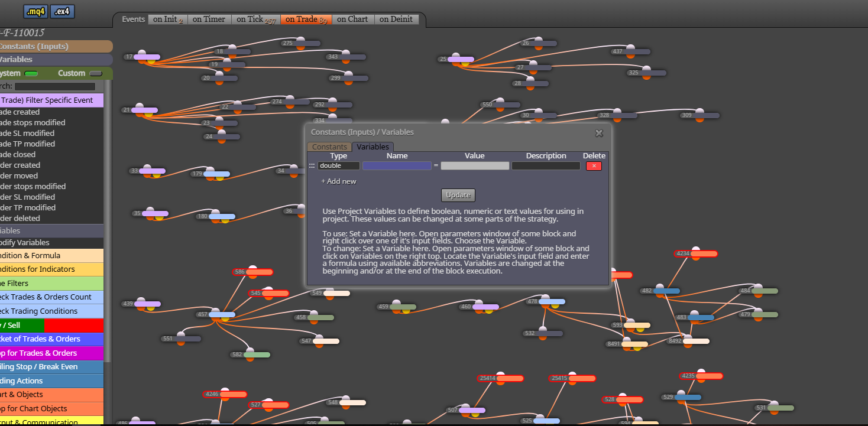
Task: Select block 309 on the canvas
Action: 699,115
